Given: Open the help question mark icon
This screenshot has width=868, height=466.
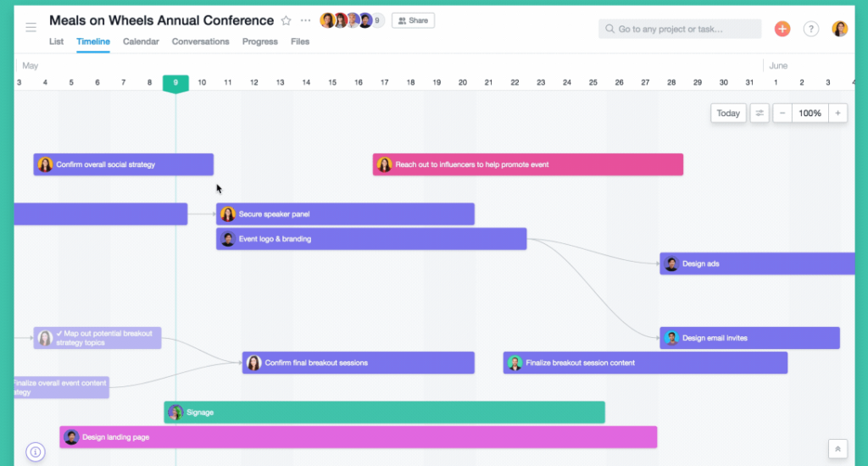Looking at the screenshot, I should point(811,29).
